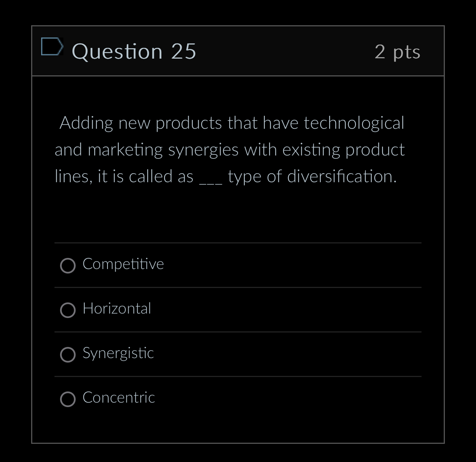Click the Horizontal answer label
The image size is (476, 462).
[117, 309]
